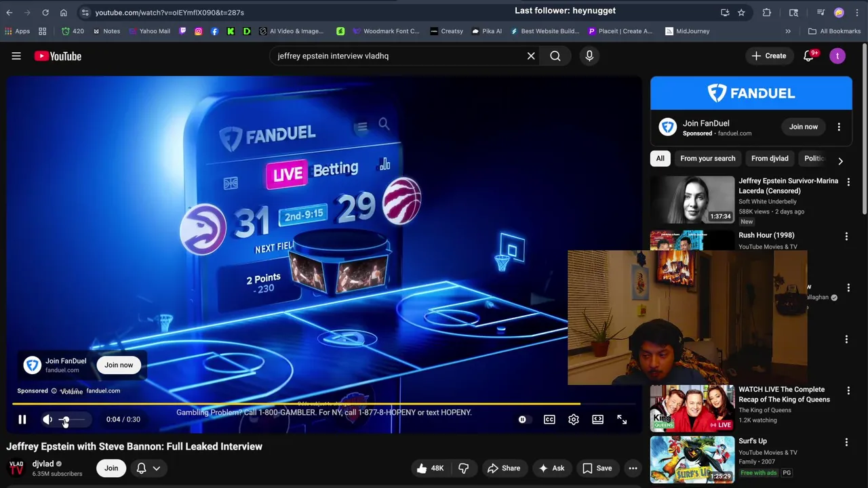Open Rush Hour (1998) video title
The image size is (868, 488).
(766, 235)
